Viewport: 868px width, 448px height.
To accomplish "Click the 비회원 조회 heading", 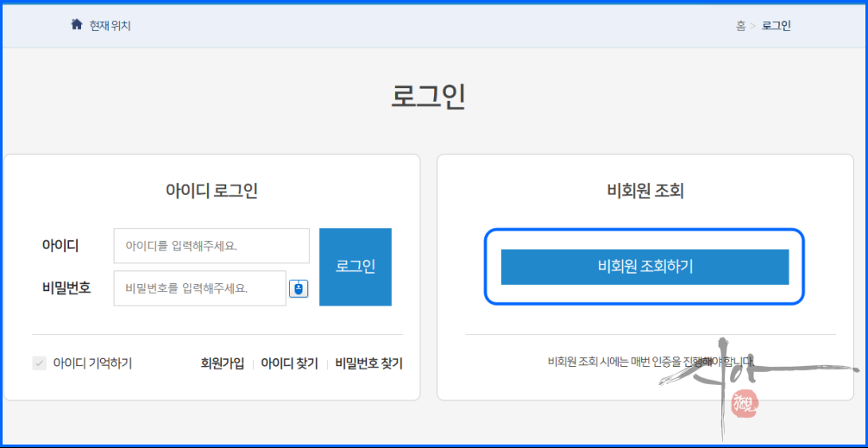I will 645,191.
